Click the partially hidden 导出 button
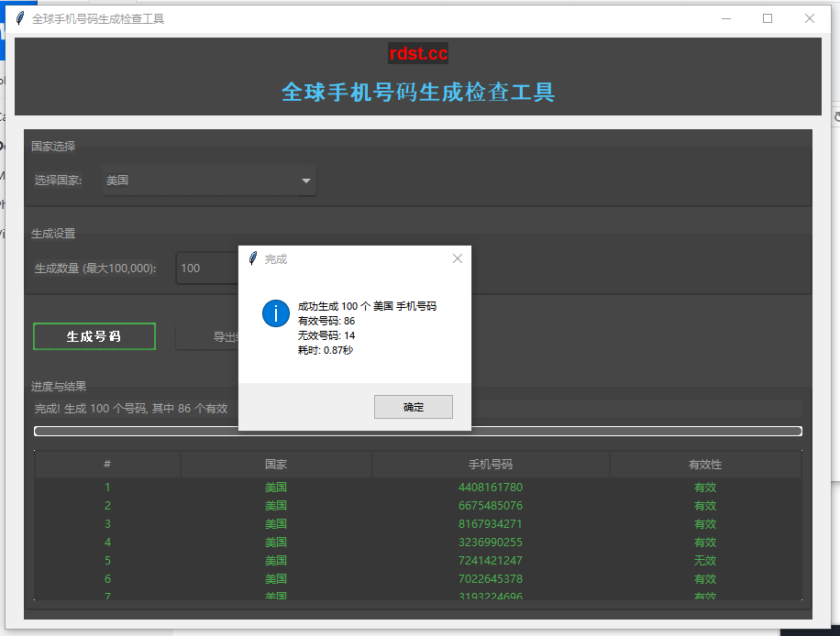The image size is (840, 636). [x=207, y=337]
